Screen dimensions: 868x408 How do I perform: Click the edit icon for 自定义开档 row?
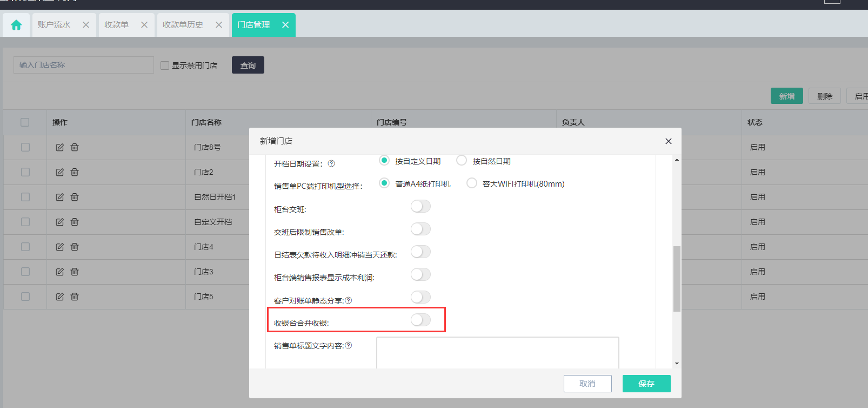click(60, 222)
